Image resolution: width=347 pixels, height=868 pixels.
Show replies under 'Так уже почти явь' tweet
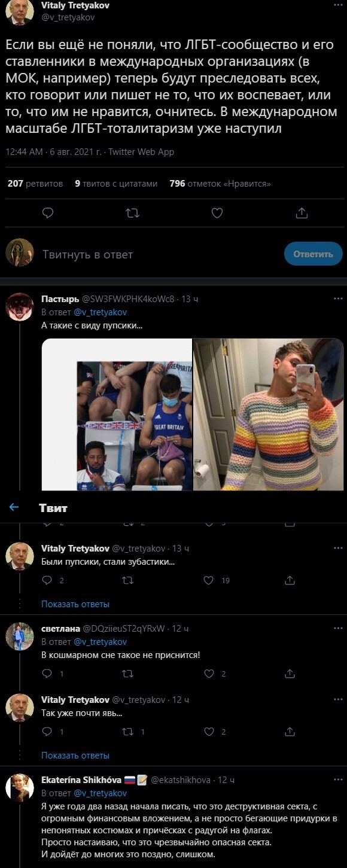pyautogui.click(x=75, y=755)
